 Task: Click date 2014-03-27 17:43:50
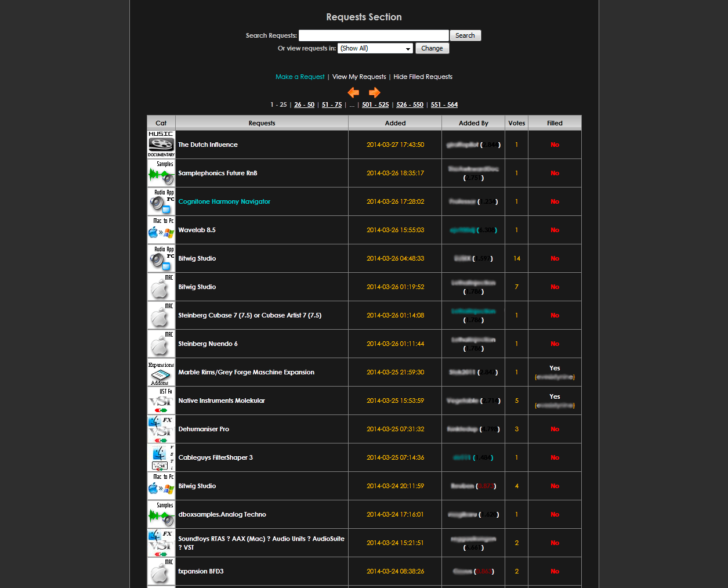395,145
